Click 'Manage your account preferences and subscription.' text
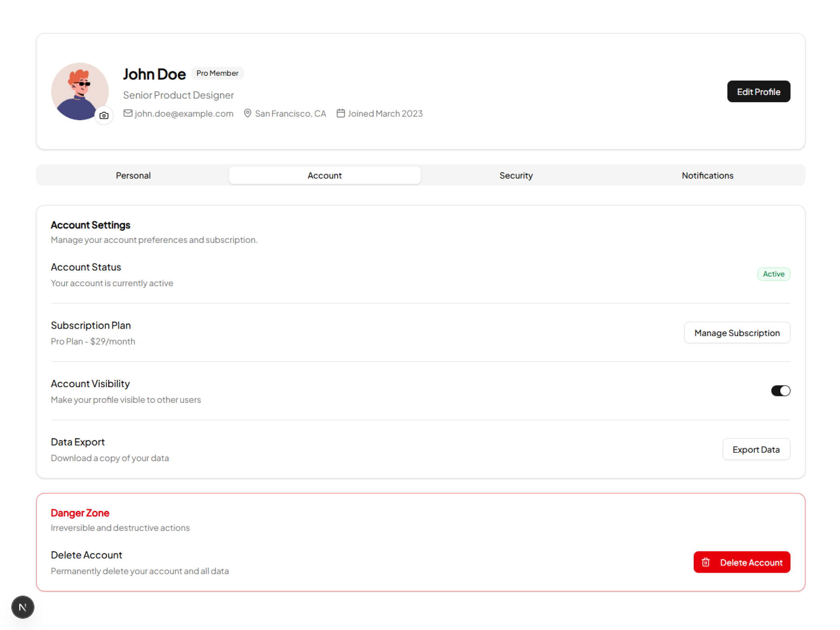 pyautogui.click(x=154, y=240)
